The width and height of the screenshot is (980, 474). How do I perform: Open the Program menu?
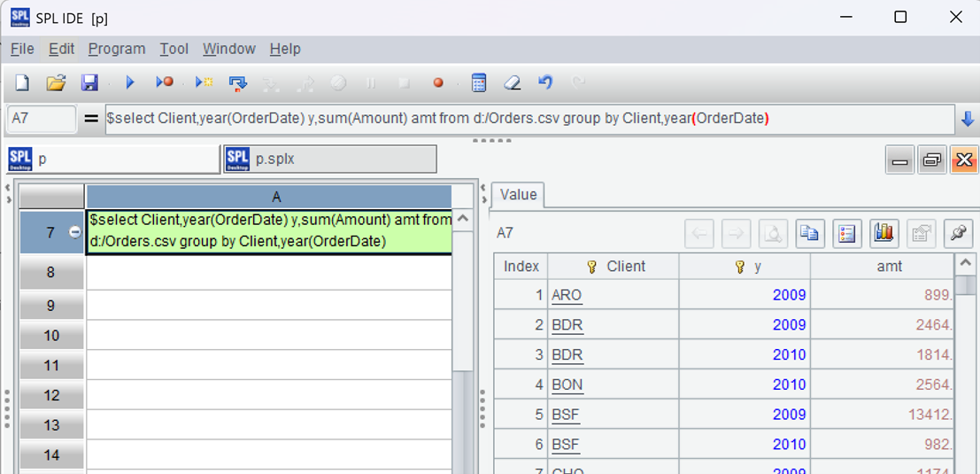click(117, 49)
